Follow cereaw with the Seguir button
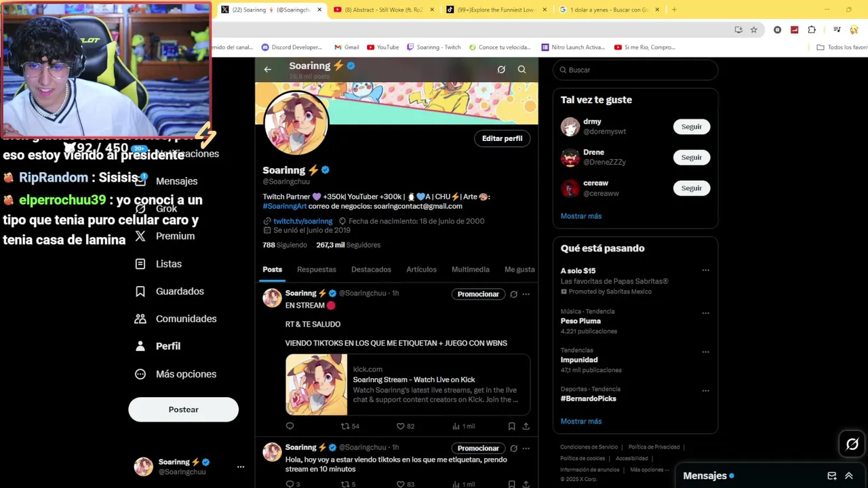This screenshot has width=868, height=488. click(x=692, y=188)
